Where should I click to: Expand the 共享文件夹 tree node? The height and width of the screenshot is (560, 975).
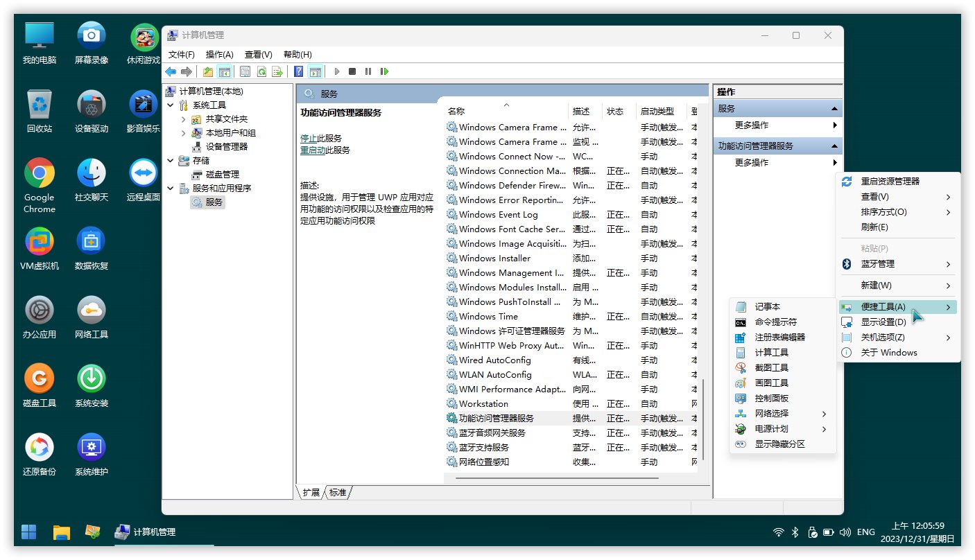[183, 119]
